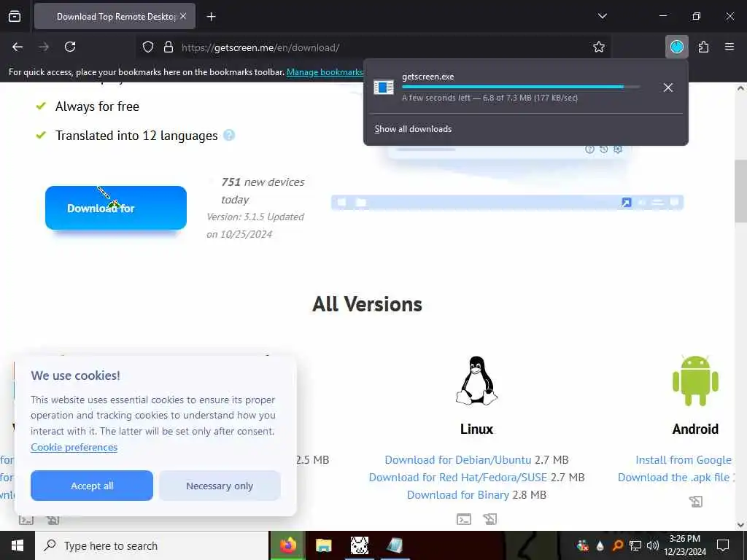This screenshot has height=560, width=747.
Task: Open network status from the system tray
Action: pos(635,545)
